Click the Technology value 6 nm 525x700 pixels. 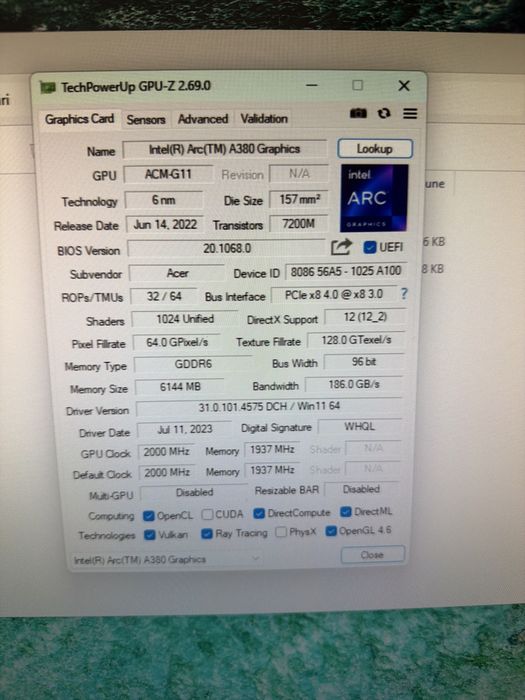pyautogui.click(x=163, y=200)
